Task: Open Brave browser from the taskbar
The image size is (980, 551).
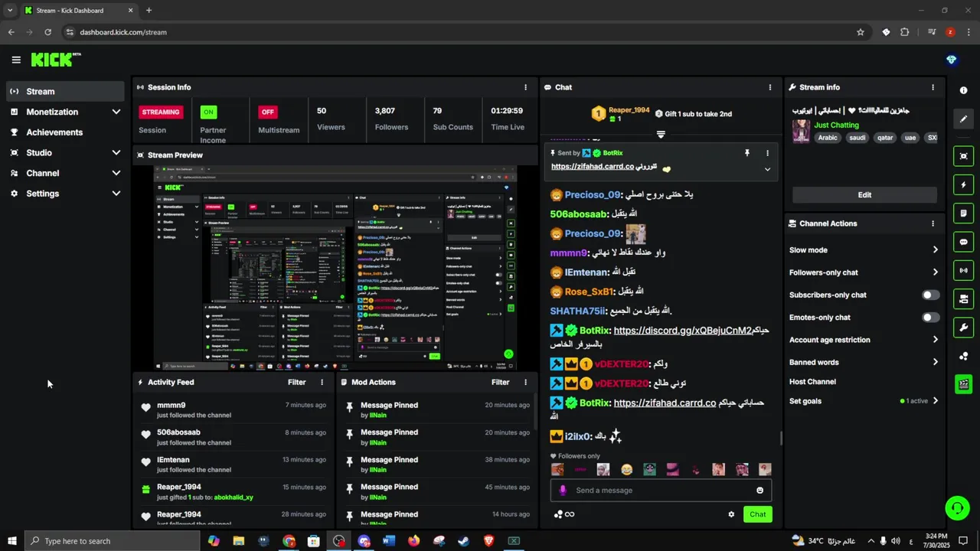Action: coord(488,541)
